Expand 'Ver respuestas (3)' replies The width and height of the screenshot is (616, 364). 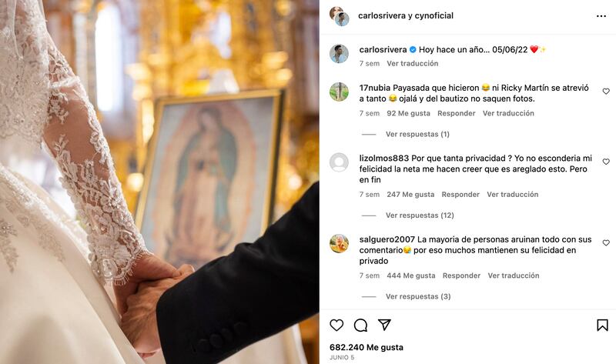pyautogui.click(x=417, y=296)
